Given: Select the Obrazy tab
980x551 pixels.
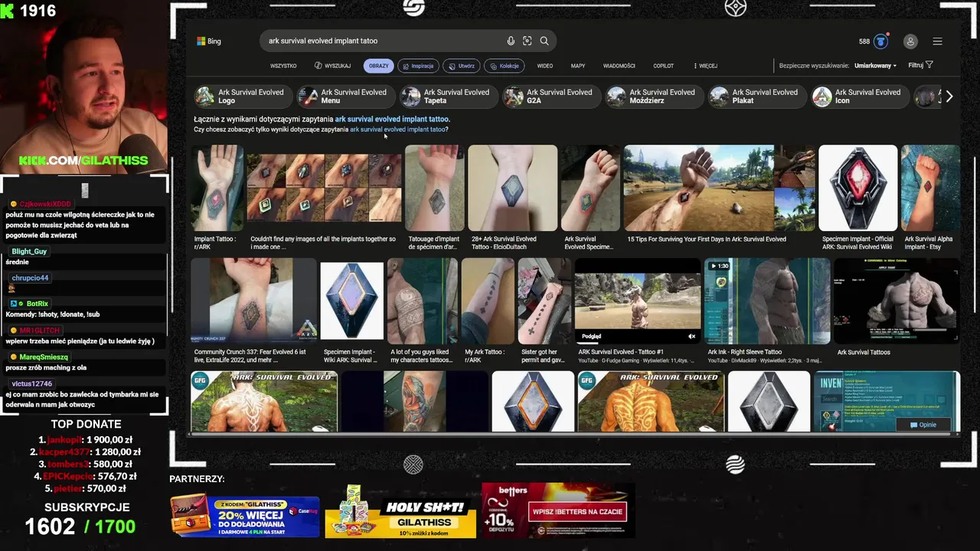Looking at the screenshot, I should [x=378, y=66].
